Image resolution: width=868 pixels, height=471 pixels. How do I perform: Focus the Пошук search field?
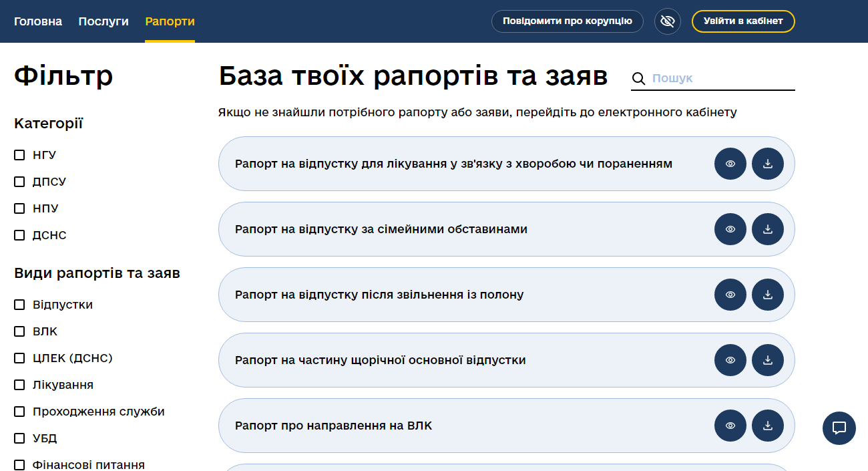point(721,78)
